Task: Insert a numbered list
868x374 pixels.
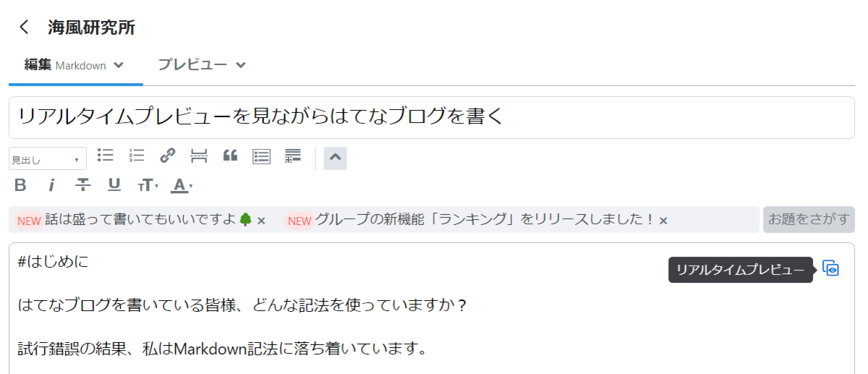Action: 137,155
